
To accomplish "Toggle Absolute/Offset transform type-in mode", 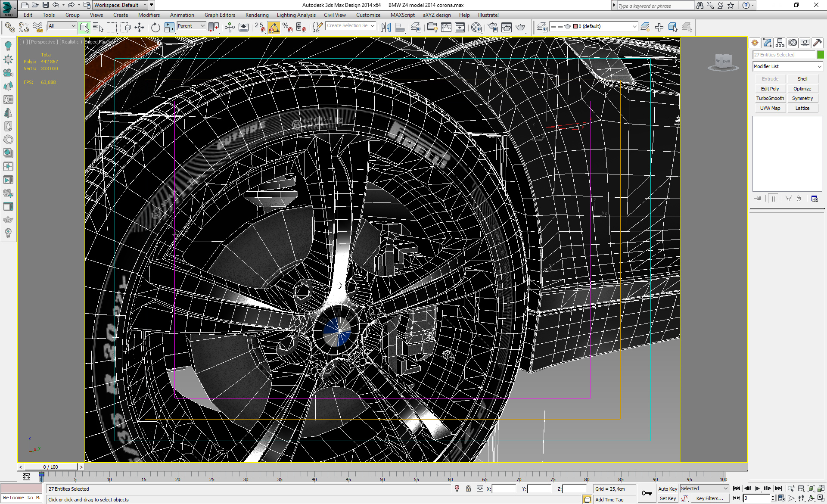I will click(480, 488).
